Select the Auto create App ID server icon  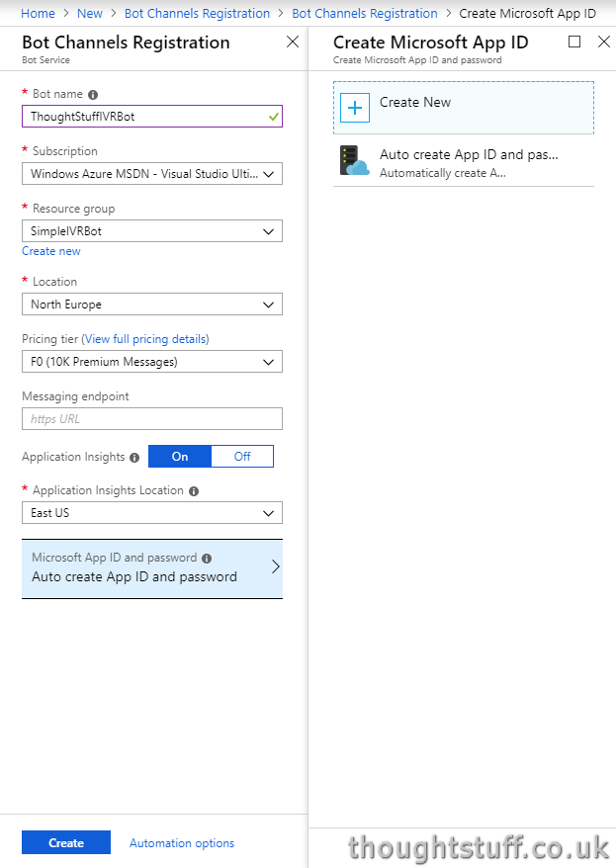point(354,160)
